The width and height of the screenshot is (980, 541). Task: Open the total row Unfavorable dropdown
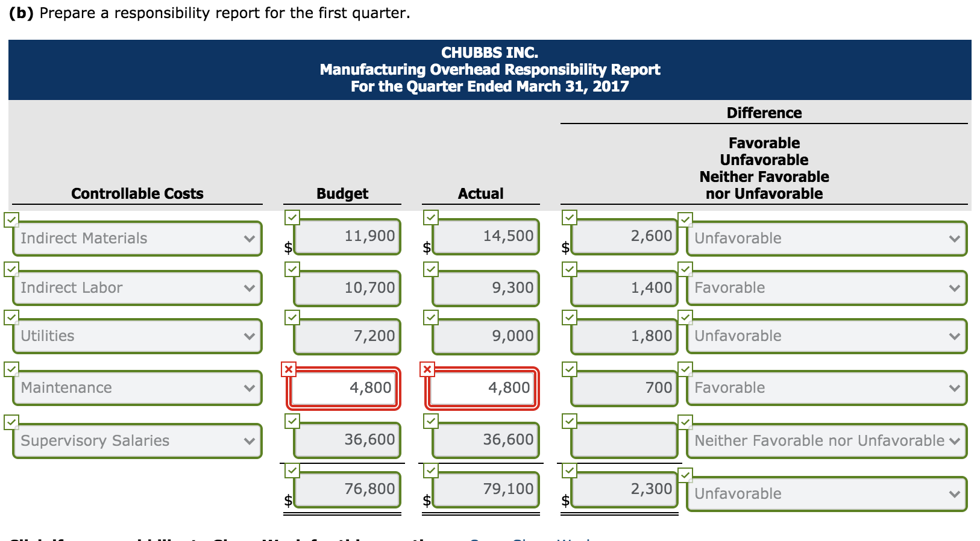(x=827, y=494)
